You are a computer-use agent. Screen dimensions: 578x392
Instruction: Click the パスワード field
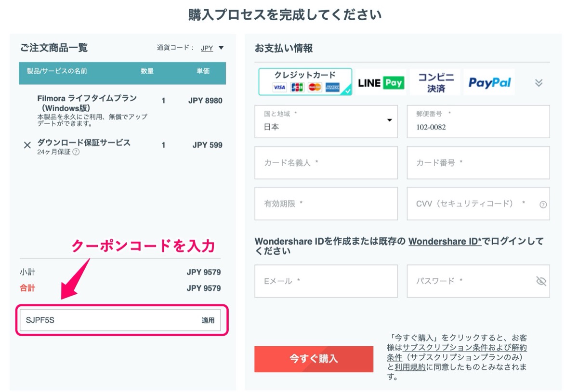click(478, 281)
